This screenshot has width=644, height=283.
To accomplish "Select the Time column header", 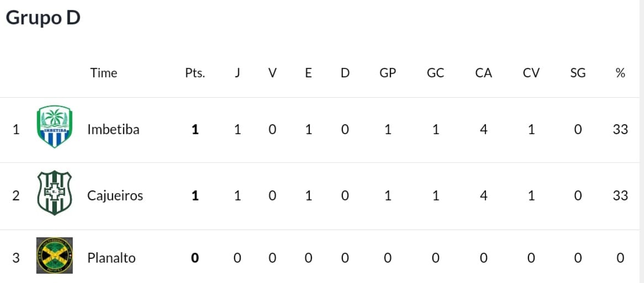I will (x=104, y=73).
